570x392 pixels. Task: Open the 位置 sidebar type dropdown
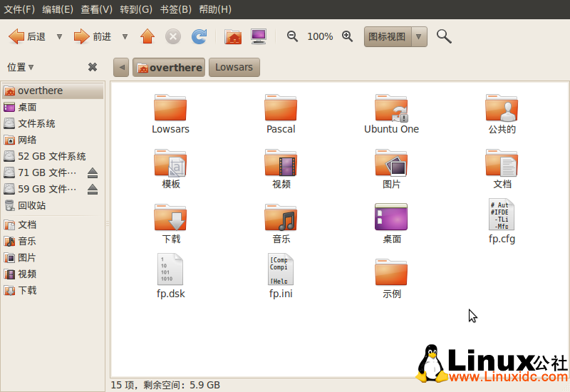coord(21,67)
